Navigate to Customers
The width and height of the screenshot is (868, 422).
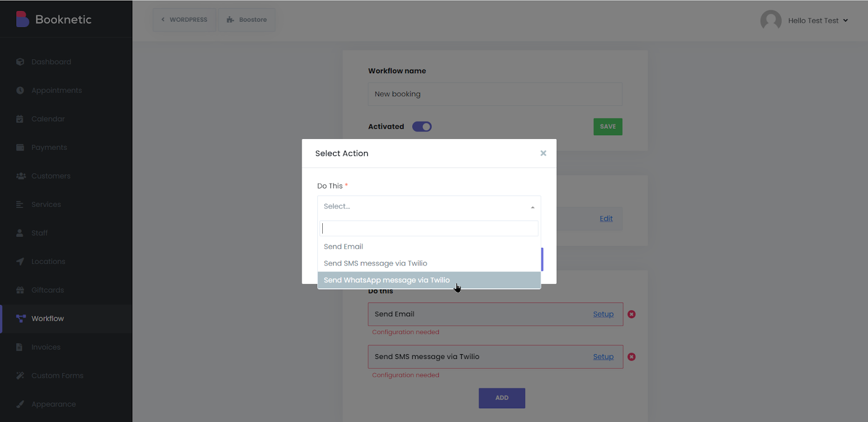[50, 176]
